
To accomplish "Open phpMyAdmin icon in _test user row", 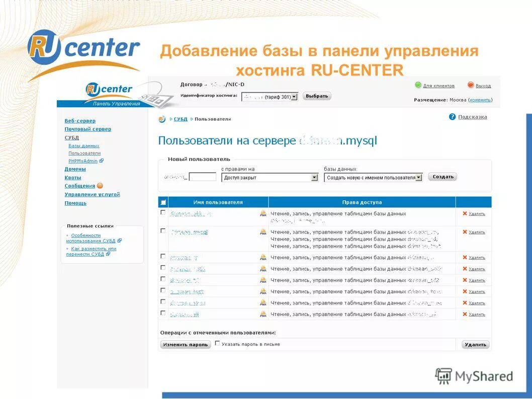I will coord(263,291).
